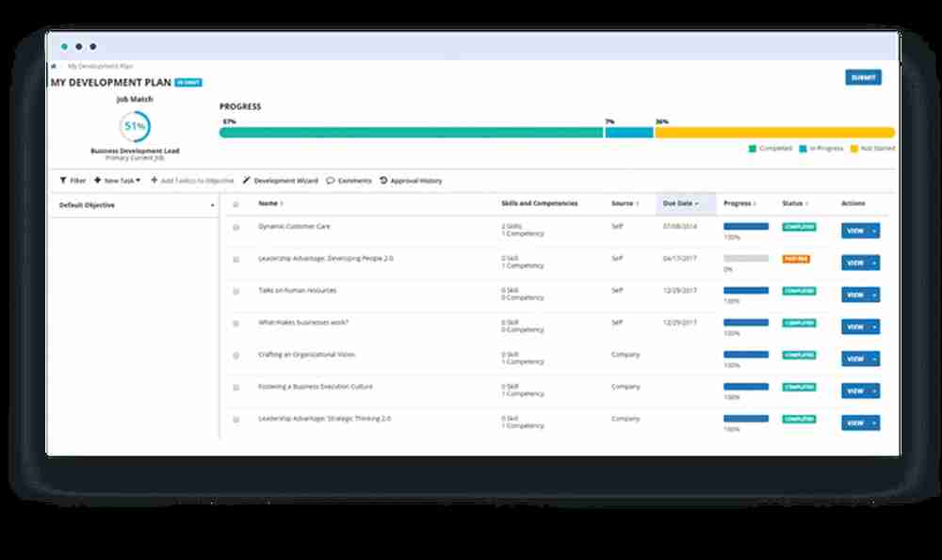The height and width of the screenshot is (560, 942).
Task: View the Dynamic Customer Care task
Action: (x=854, y=231)
